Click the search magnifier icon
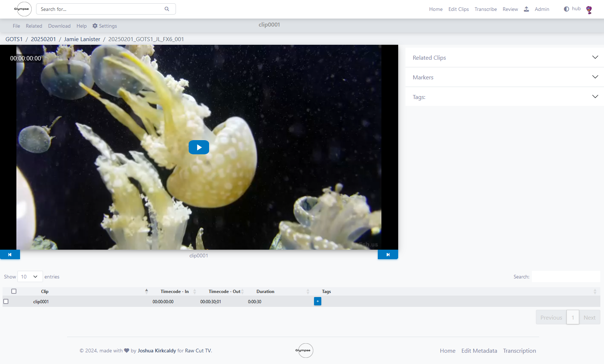Screen dimensions: 604x364 point(167,9)
